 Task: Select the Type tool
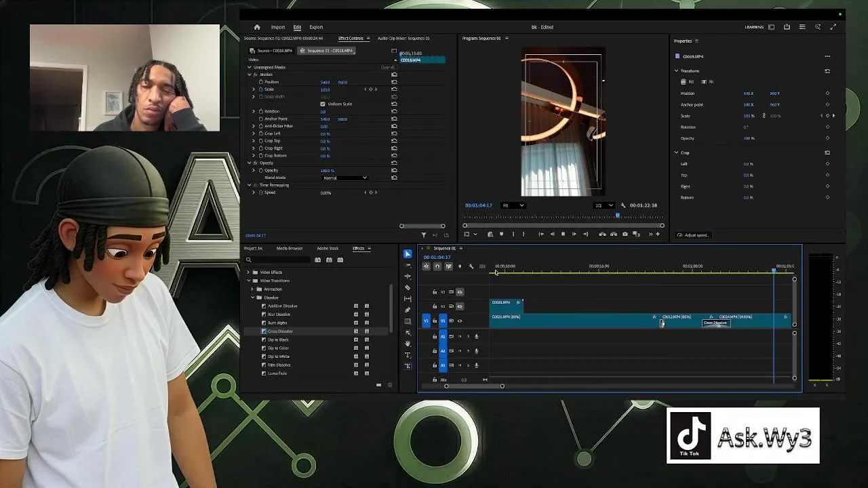click(x=408, y=355)
